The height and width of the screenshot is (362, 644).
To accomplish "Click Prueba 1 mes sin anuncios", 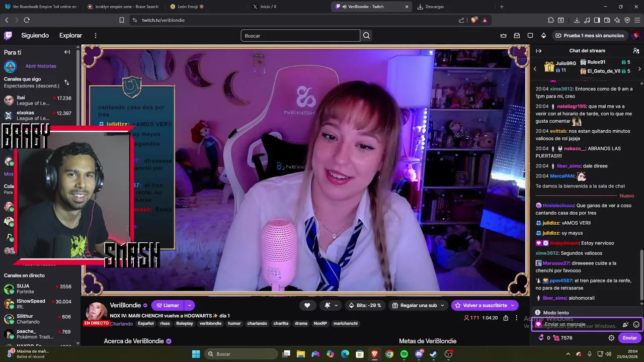I will [x=590, y=36].
